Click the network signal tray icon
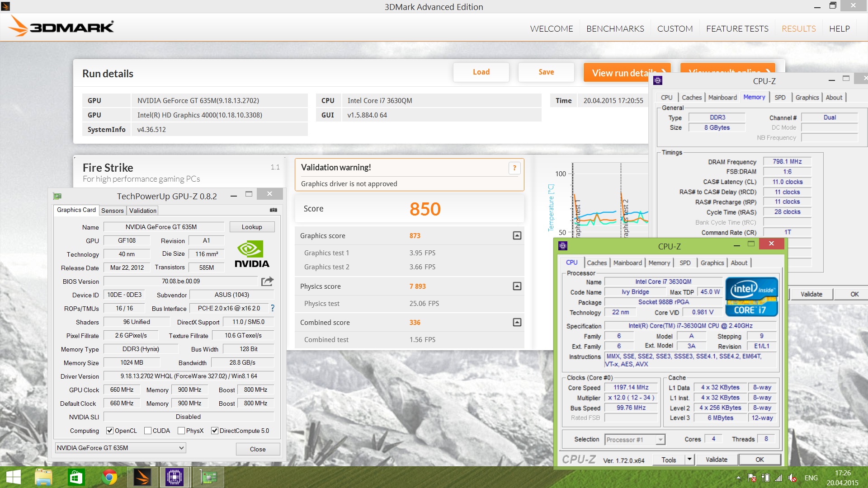 click(778, 478)
